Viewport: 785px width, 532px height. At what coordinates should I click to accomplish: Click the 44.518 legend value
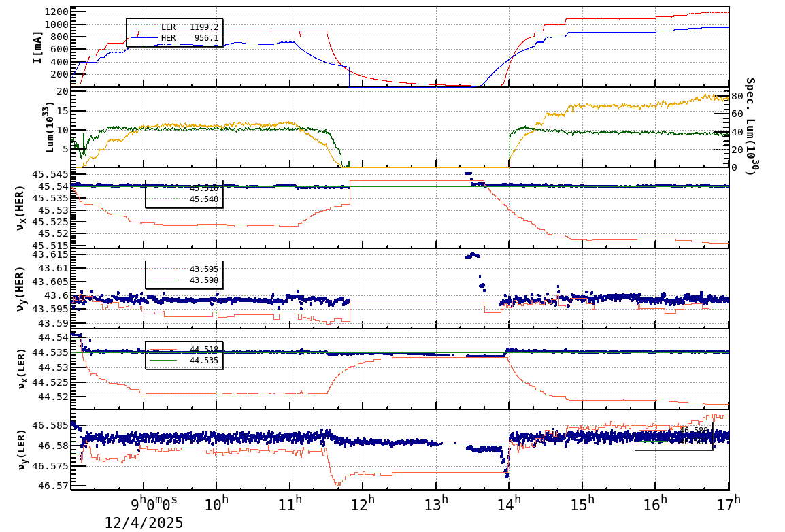tap(204, 349)
